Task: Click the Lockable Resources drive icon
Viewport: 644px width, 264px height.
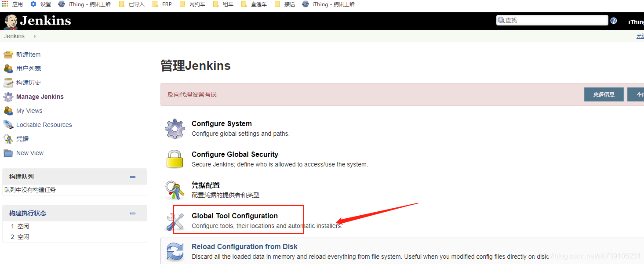Action: coord(8,125)
